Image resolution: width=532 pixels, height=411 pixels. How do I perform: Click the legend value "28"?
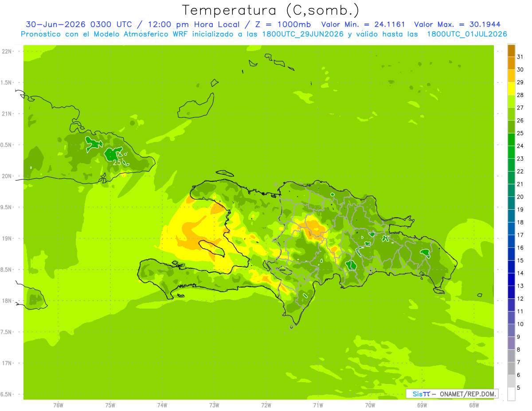(x=520, y=95)
